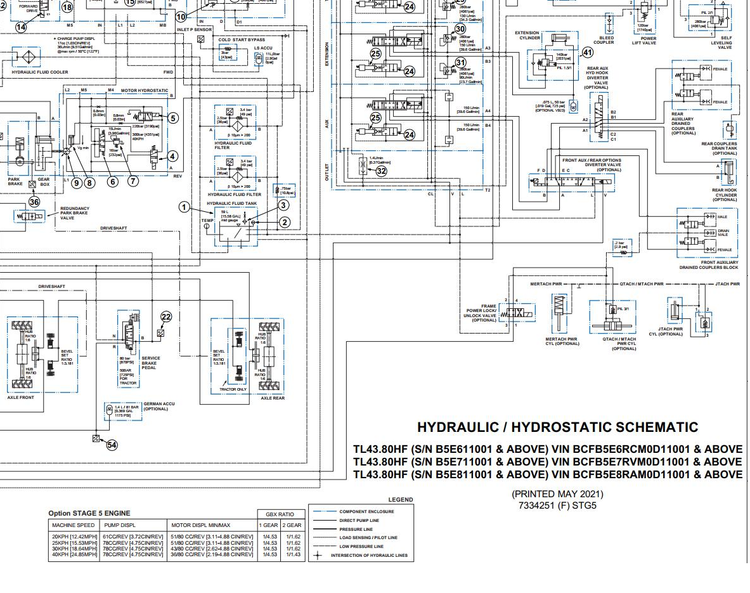Click the '2 GEAR' column header
The image size is (750, 593).
[293, 525]
